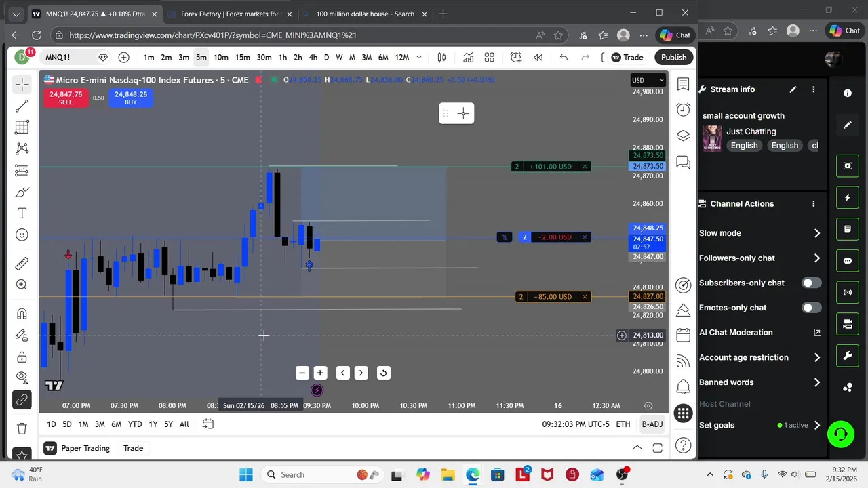Zoom out the chart with minus button

coord(302,373)
